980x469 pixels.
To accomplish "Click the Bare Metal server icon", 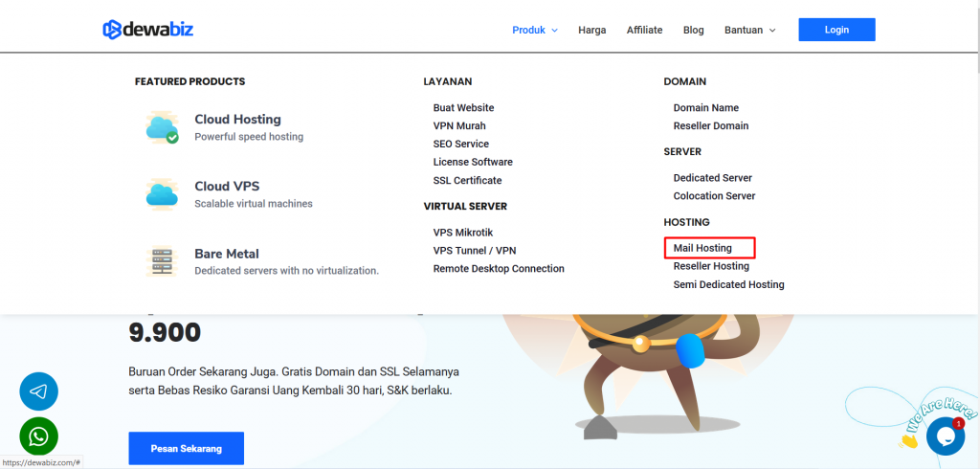I will point(162,261).
